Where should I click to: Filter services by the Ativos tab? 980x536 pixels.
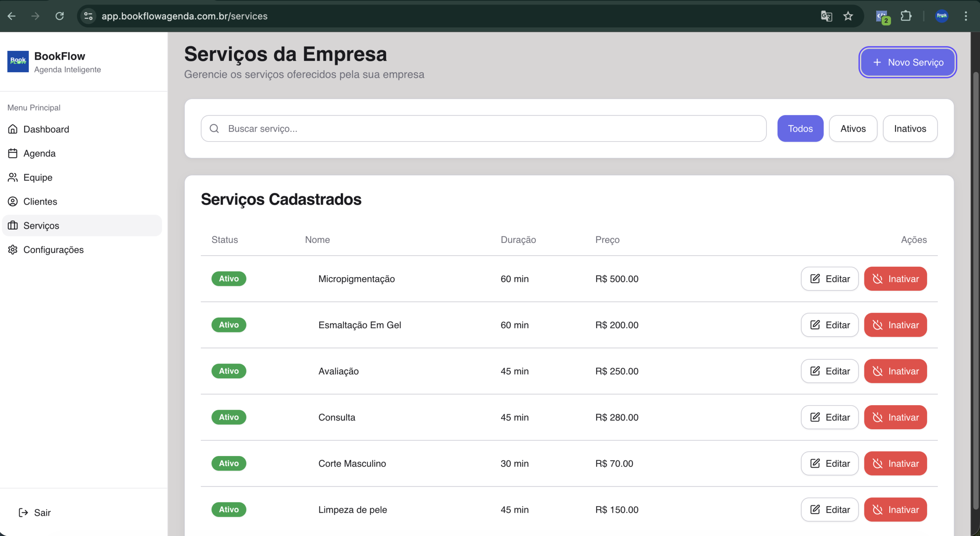(x=853, y=129)
